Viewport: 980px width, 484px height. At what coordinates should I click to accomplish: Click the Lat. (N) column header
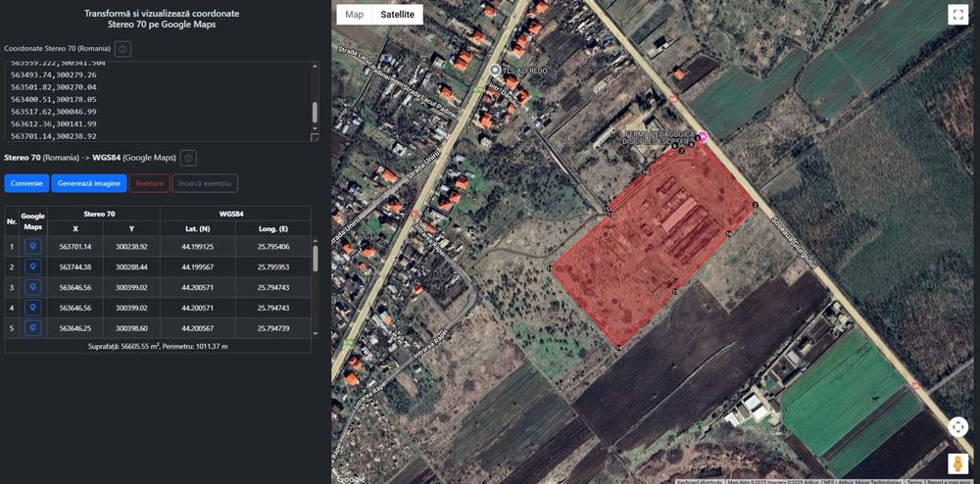tap(198, 228)
